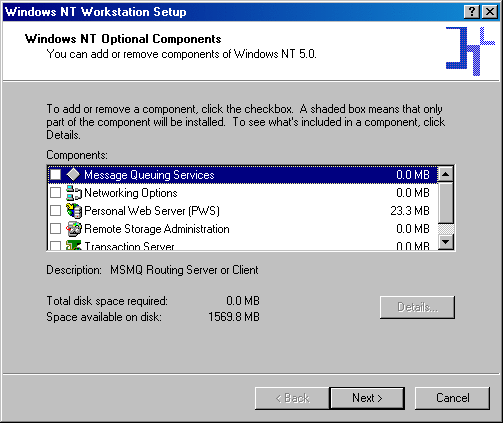Click the 0.0 MB size for Message Queuing Services
Image resolution: width=503 pixels, height=423 pixels.
(413, 175)
